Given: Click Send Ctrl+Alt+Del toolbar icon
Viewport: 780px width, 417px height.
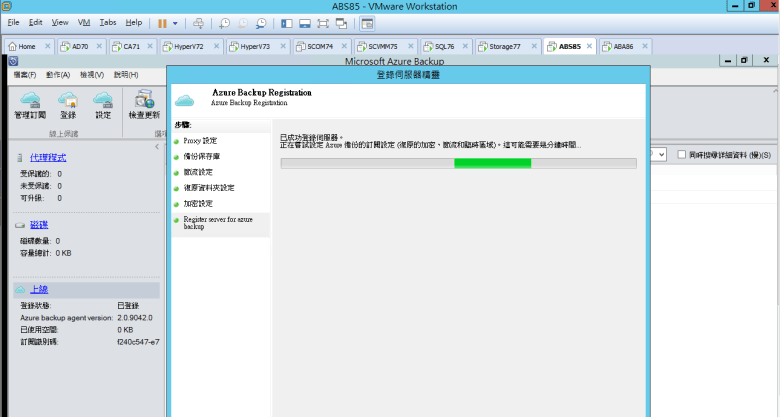Looking at the screenshot, I should 199,22.
